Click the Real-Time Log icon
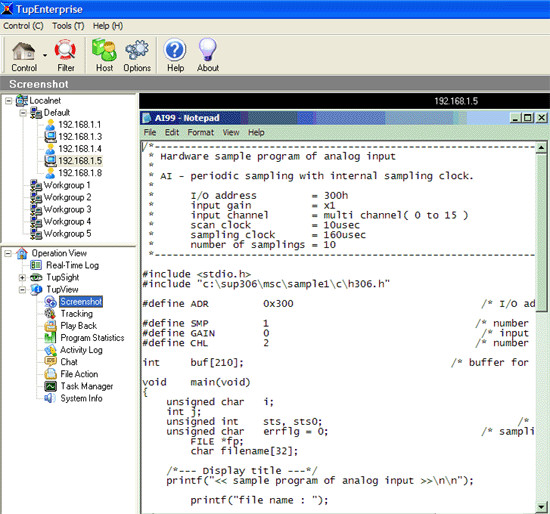The height and width of the screenshot is (514, 550). (x=36, y=265)
